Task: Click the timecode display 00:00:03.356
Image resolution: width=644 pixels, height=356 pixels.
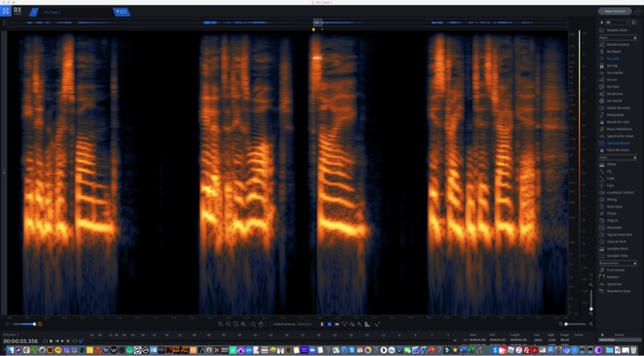Action: (x=21, y=342)
